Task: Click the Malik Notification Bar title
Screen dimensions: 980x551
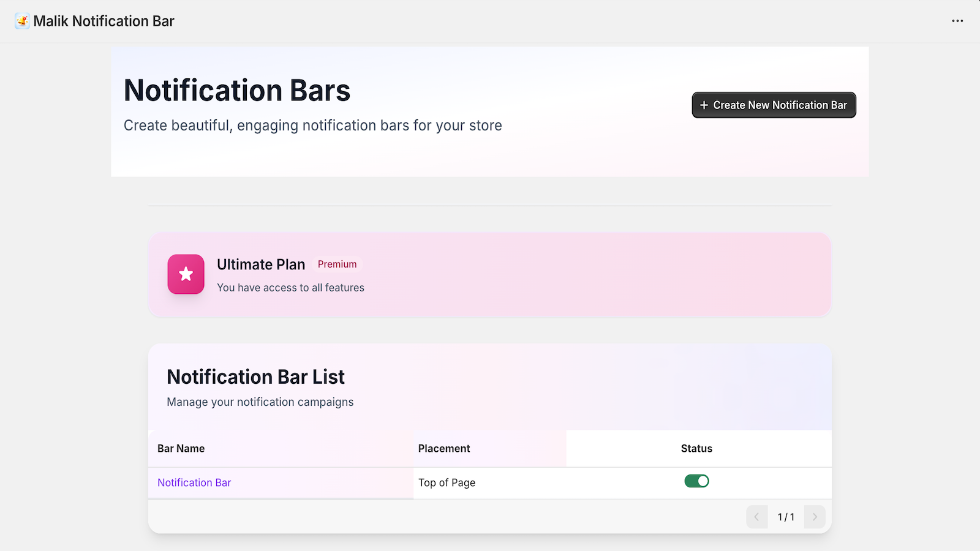Action: 105,20
